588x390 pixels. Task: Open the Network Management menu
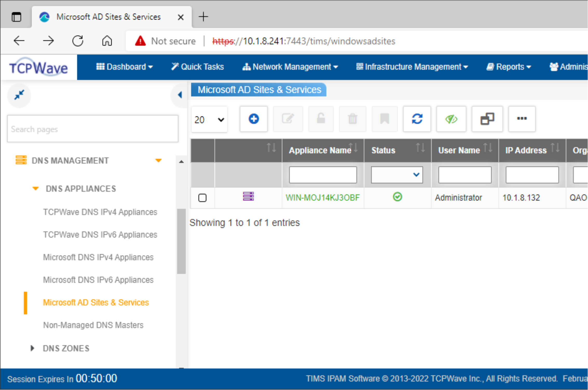(x=290, y=67)
